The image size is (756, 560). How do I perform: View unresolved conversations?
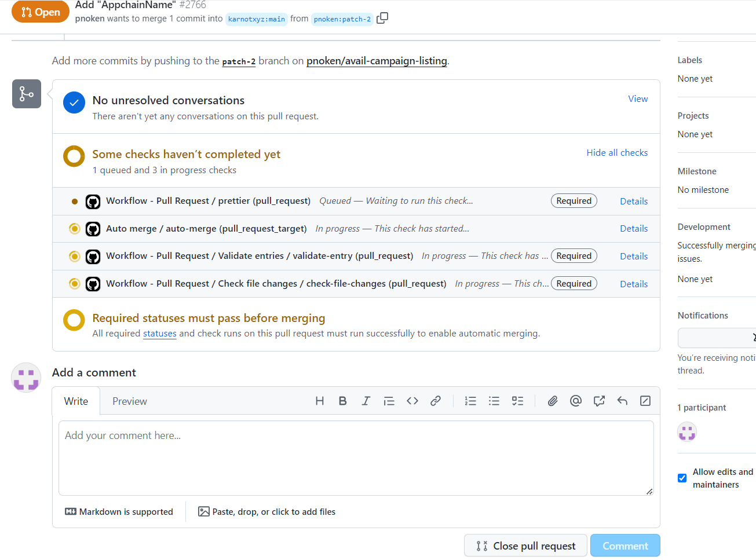(638, 99)
